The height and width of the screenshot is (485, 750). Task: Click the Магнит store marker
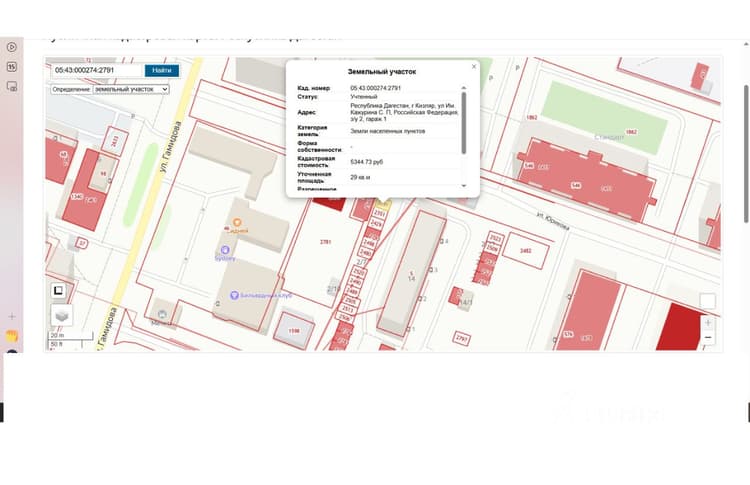[162, 314]
